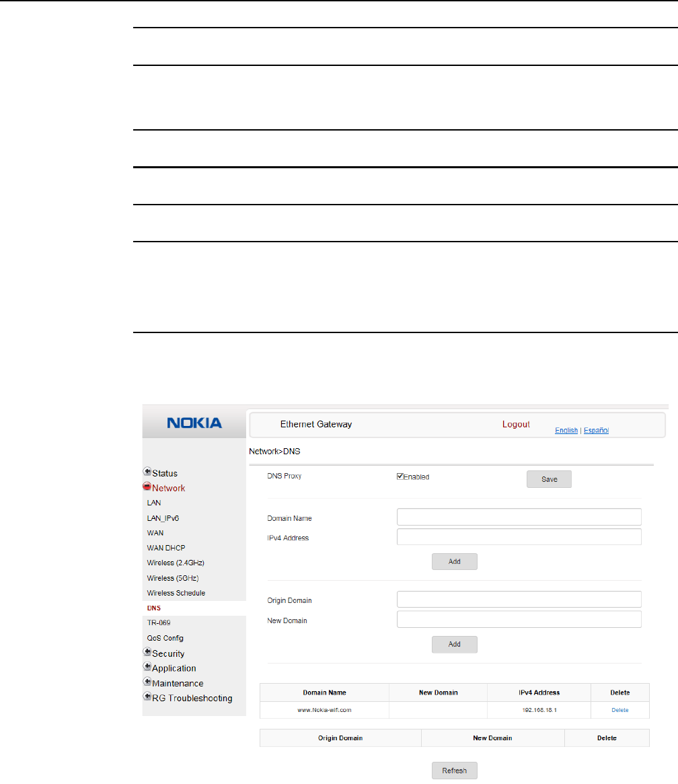Click the Ethernet Gateway title text

(315, 425)
